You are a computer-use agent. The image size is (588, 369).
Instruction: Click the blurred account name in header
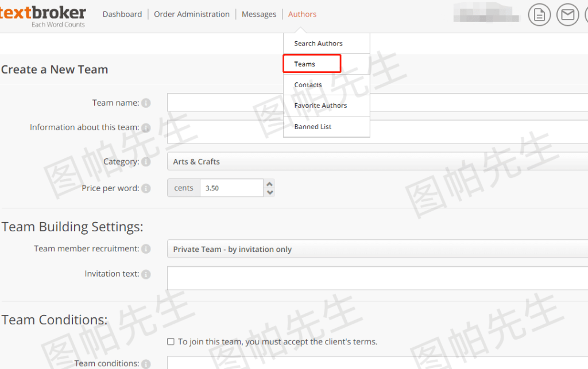(486, 13)
